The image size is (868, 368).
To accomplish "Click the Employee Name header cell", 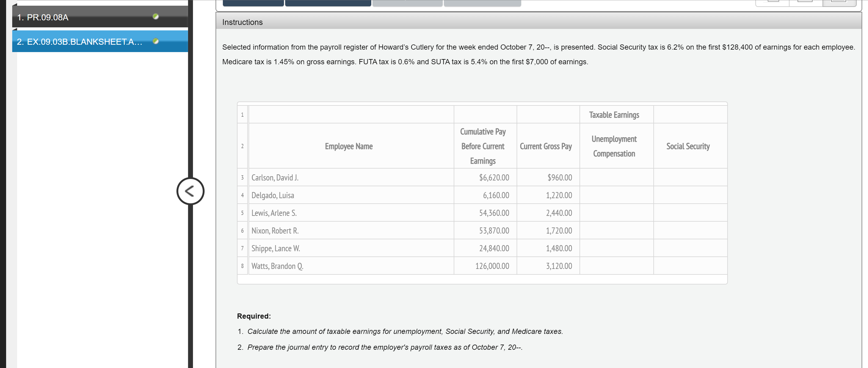I will click(x=349, y=146).
